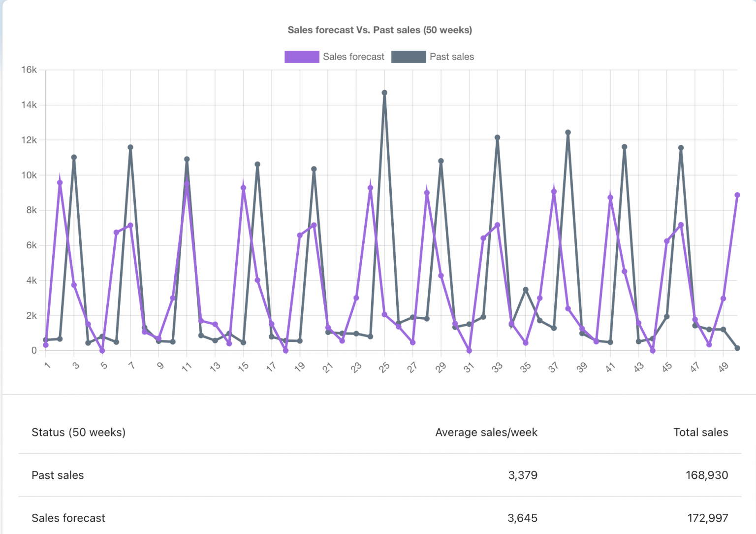
Task: Select the Sales forecast point at week 25
Action: tap(384, 315)
